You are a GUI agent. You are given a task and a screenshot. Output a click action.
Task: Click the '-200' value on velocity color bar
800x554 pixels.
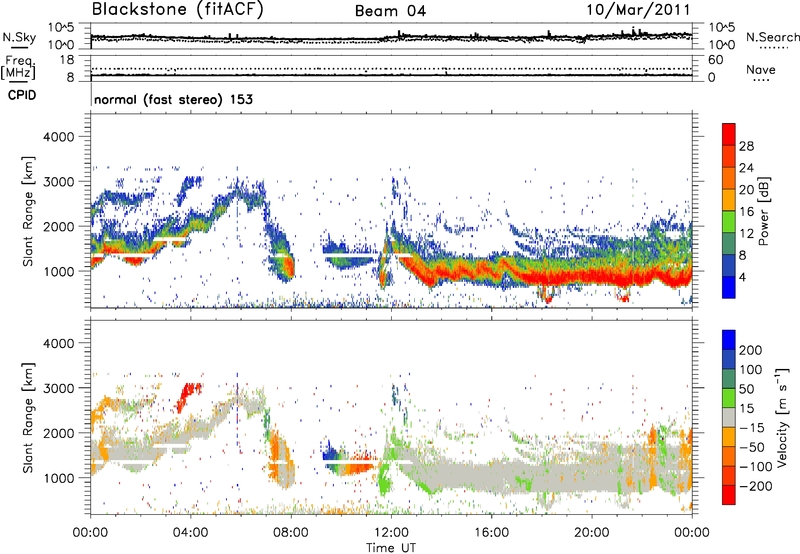pyautogui.click(x=756, y=486)
